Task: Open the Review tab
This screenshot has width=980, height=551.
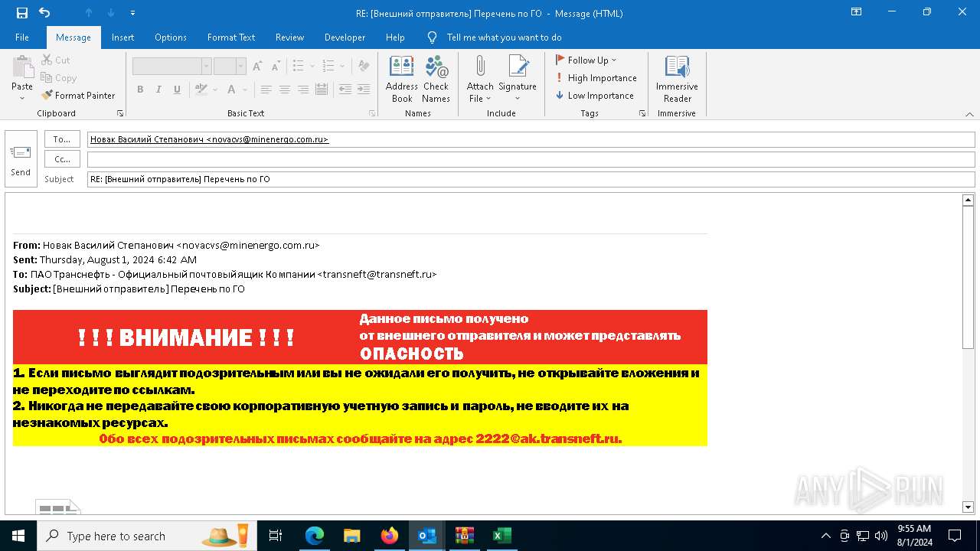Action: (289, 37)
